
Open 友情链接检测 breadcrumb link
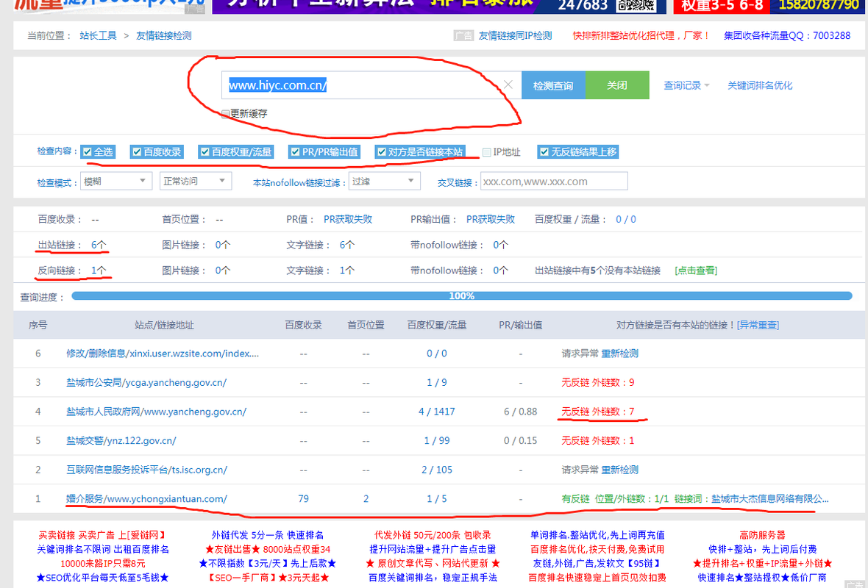164,35
